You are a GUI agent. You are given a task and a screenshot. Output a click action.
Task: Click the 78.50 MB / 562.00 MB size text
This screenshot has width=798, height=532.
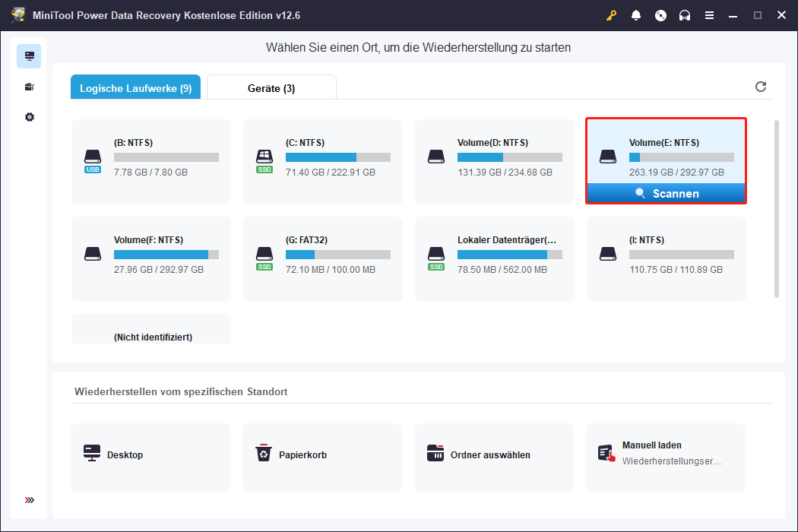(502, 269)
